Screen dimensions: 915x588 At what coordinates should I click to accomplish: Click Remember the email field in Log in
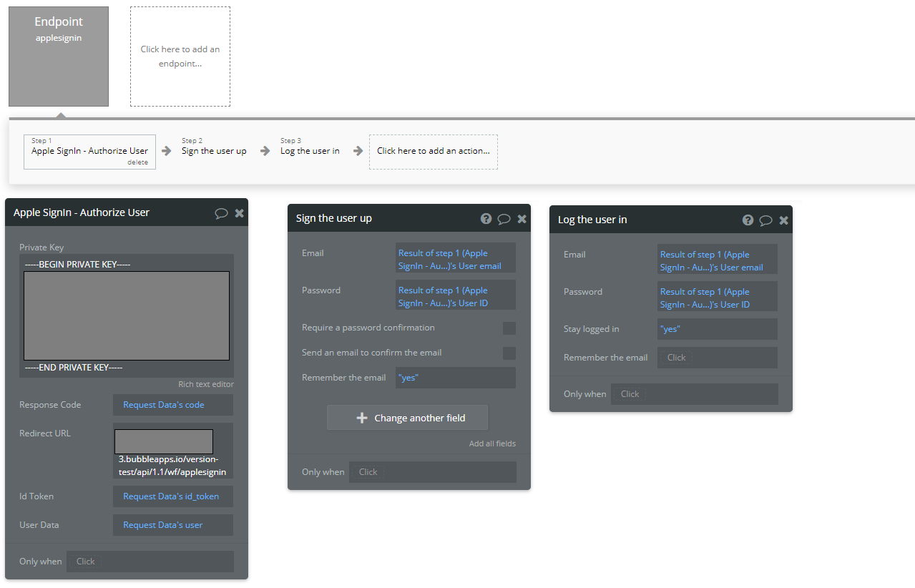[718, 358]
